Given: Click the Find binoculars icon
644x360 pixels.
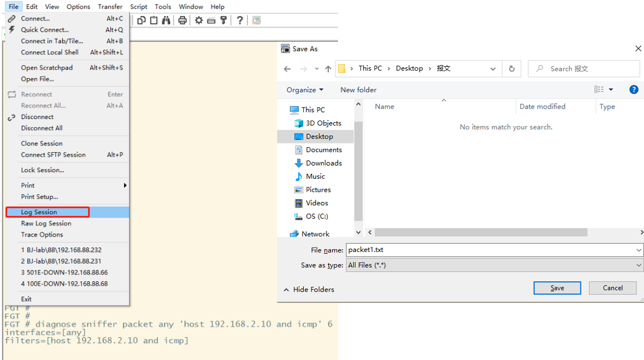Looking at the screenshot, I should 166,20.
